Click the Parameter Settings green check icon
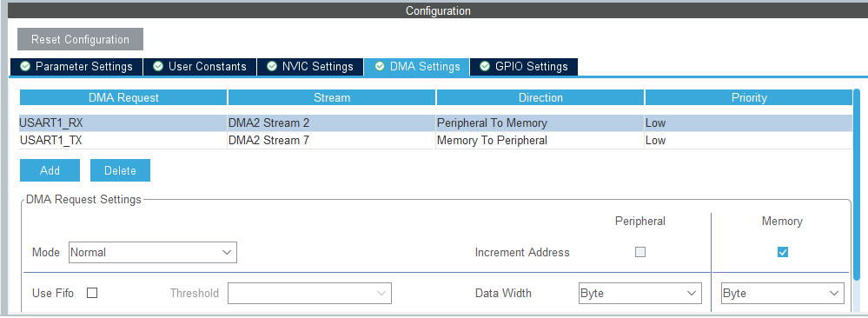The image size is (868, 318). 25,67
